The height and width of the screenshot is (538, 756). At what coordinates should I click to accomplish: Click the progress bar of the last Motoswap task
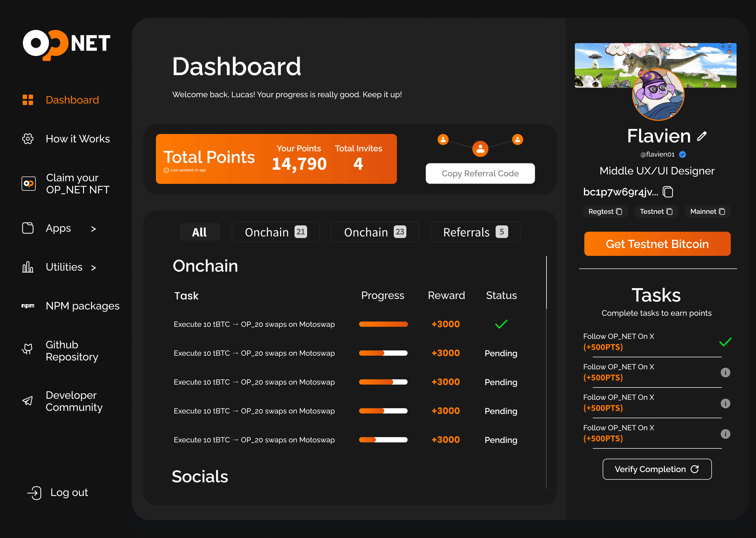pyautogui.click(x=383, y=440)
